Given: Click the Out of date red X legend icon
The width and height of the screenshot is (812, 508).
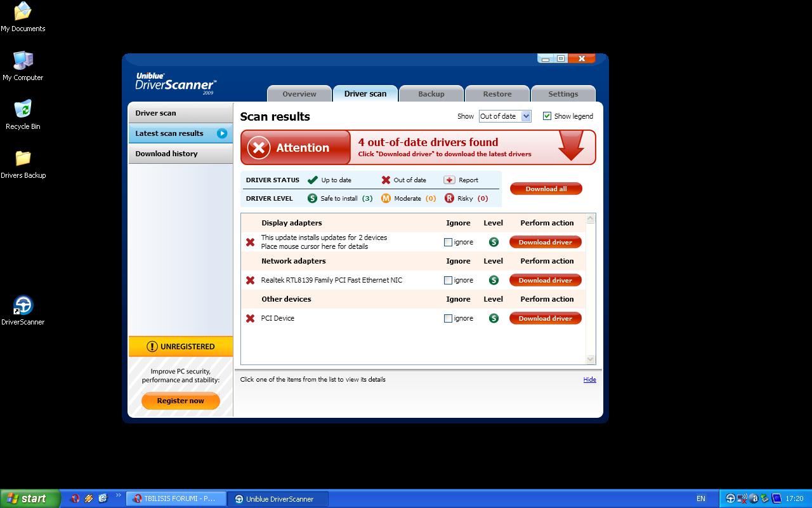Looking at the screenshot, I should [386, 180].
